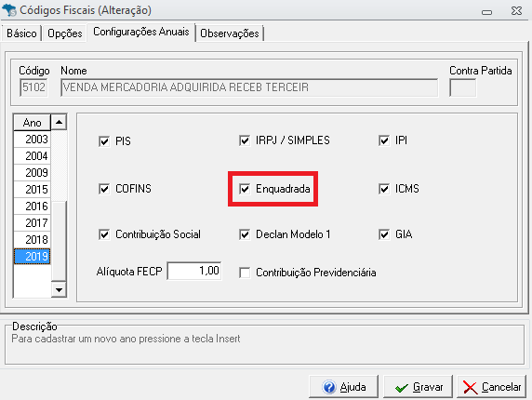Screen dimensions: 532x400
Task: Enable Contribuição Previdenciária checkbox
Action: (245, 273)
